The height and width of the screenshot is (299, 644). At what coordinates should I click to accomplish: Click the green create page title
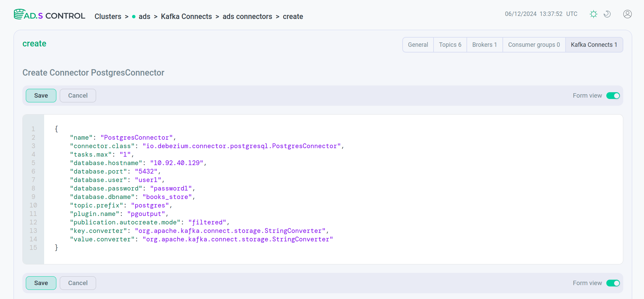pyautogui.click(x=34, y=44)
